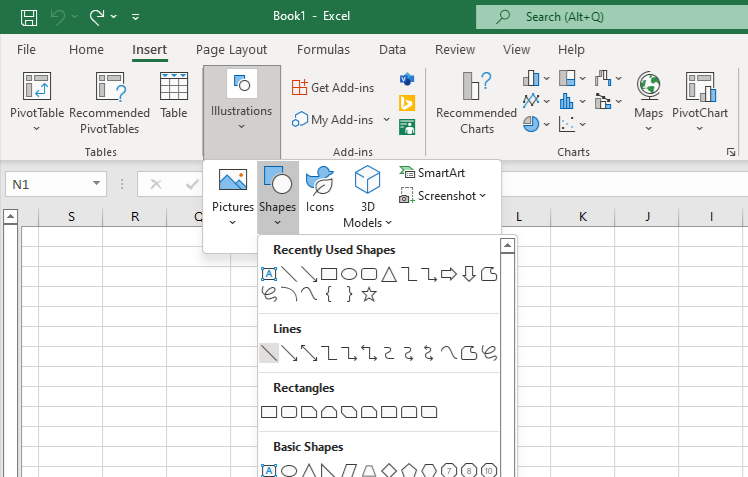Image resolution: width=748 pixels, height=477 pixels.
Task: Pick the first Rectangle shape under Rectangles
Action: [x=269, y=412]
